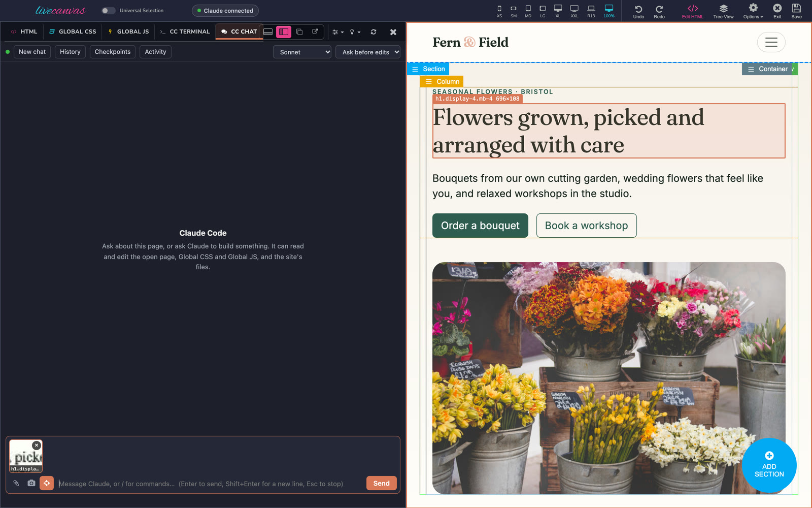Click the attach file paperclip icon
This screenshot has width=812, height=508.
16,483
